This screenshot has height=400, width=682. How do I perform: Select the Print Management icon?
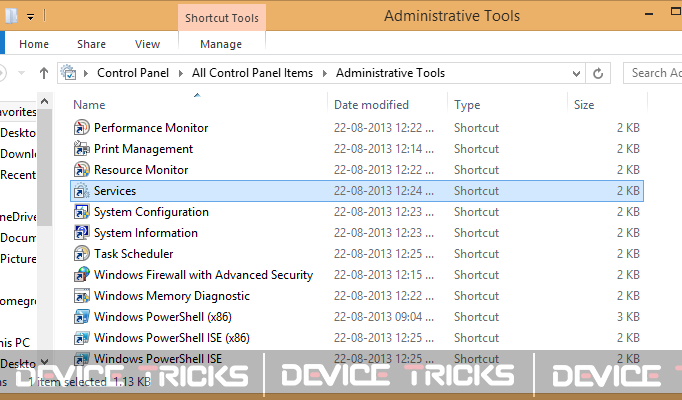tap(81, 149)
